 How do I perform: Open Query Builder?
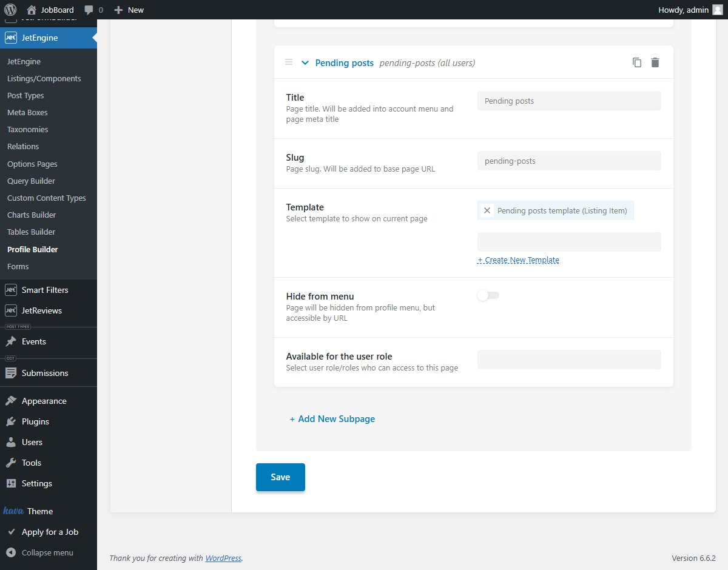click(x=31, y=181)
